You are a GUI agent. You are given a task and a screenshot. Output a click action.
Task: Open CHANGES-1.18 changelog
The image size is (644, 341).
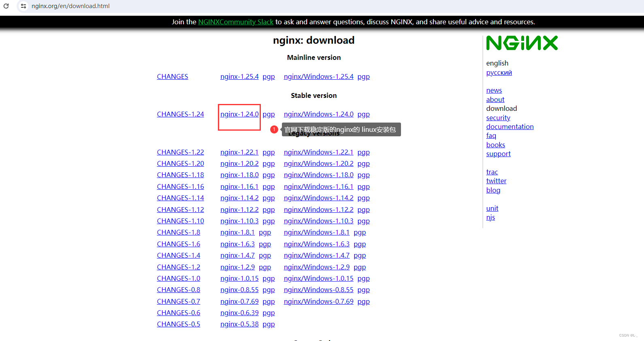181,175
